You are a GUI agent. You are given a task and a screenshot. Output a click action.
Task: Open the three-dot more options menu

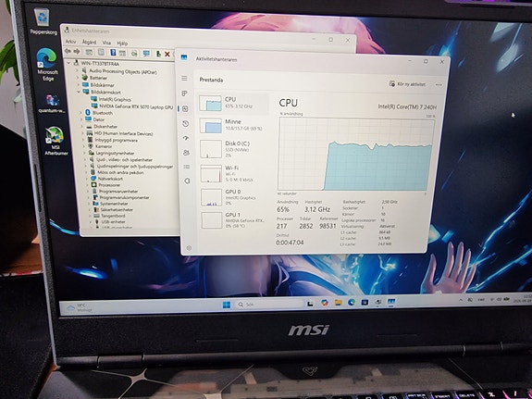pyautogui.click(x=439, y=84)
